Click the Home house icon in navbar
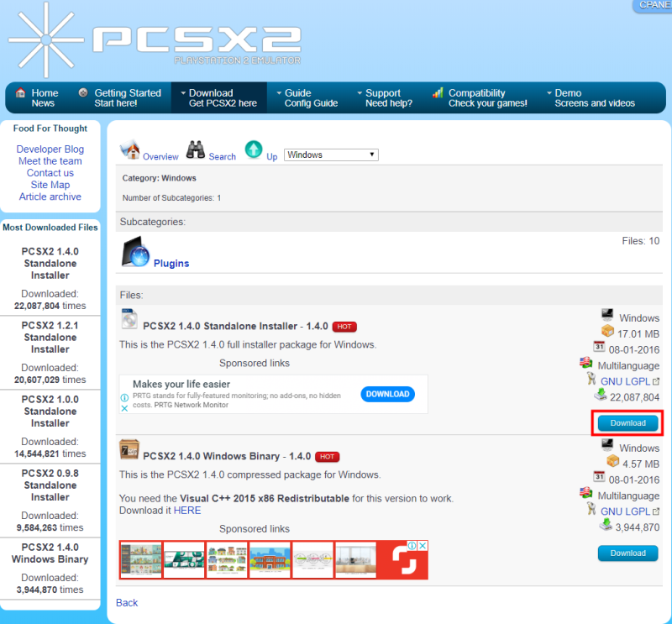 tap(20, 92)
